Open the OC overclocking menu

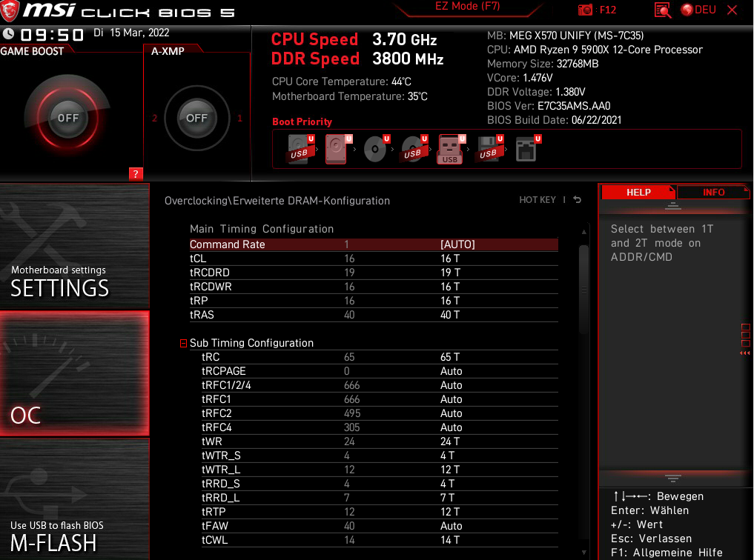point(75,373)
